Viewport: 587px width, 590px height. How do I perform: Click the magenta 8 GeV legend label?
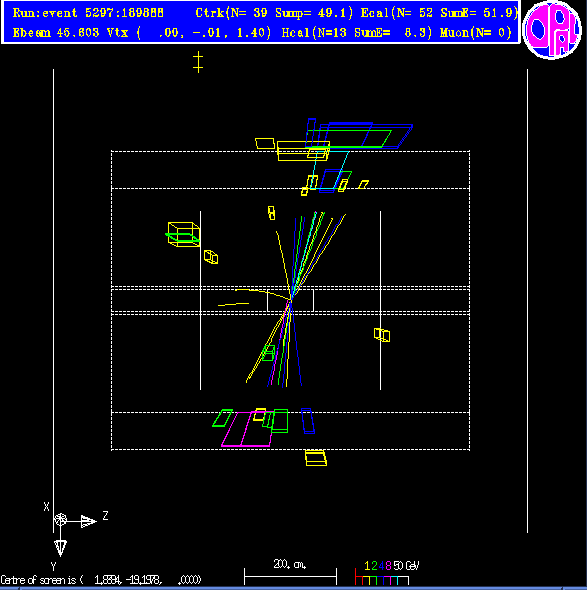click(388, 566)
